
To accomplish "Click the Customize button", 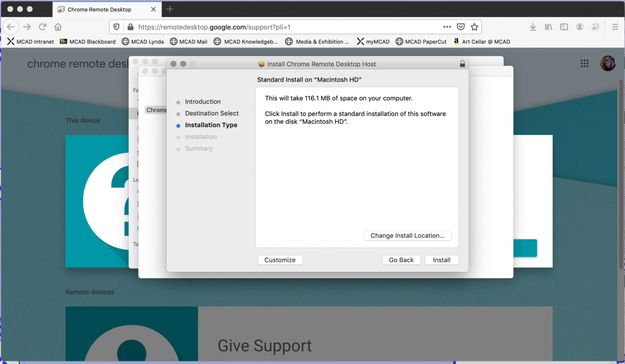I will pos(280,260).
